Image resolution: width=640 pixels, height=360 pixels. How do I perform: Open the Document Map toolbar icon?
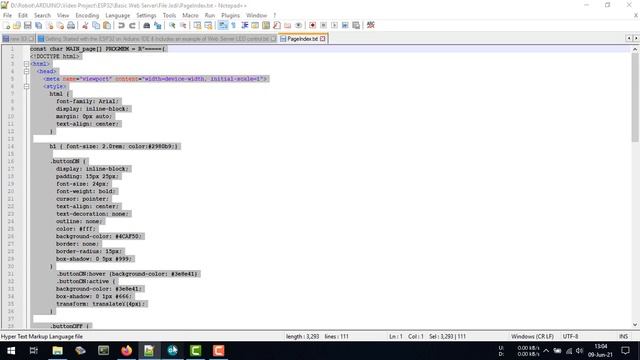tap(266, 25)
